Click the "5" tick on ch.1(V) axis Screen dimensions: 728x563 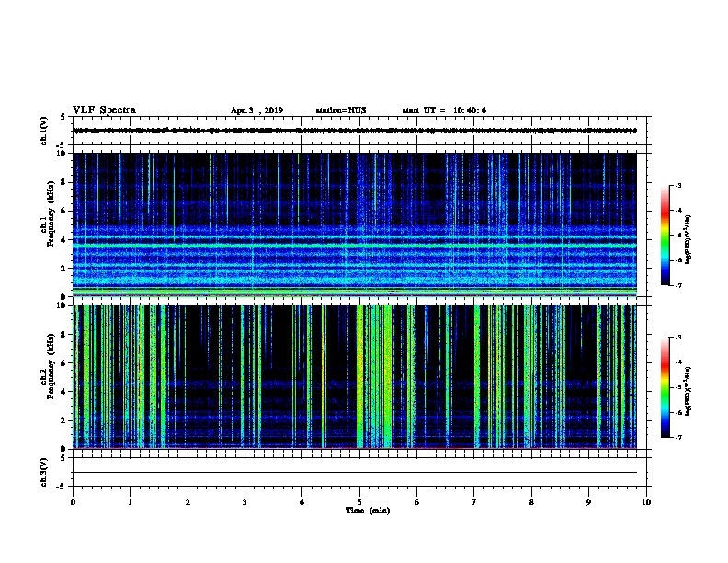[63, 117]
